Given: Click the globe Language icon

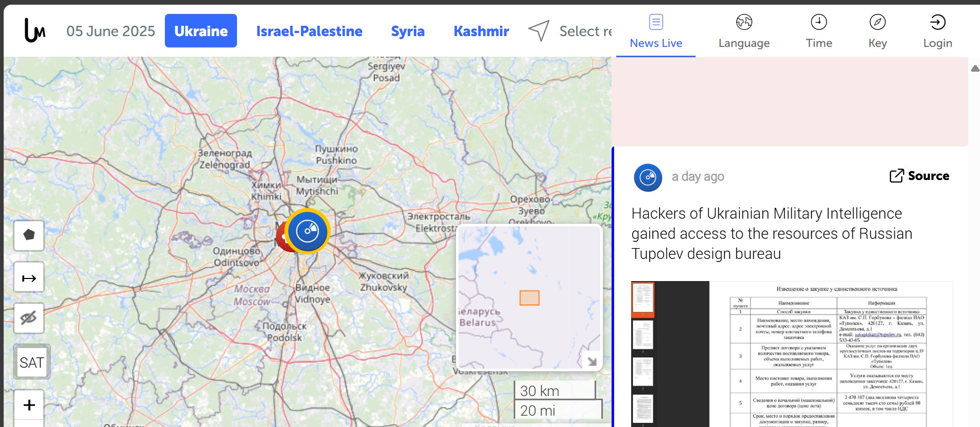Looking at the screenshot, I should [x=744, y=22].
